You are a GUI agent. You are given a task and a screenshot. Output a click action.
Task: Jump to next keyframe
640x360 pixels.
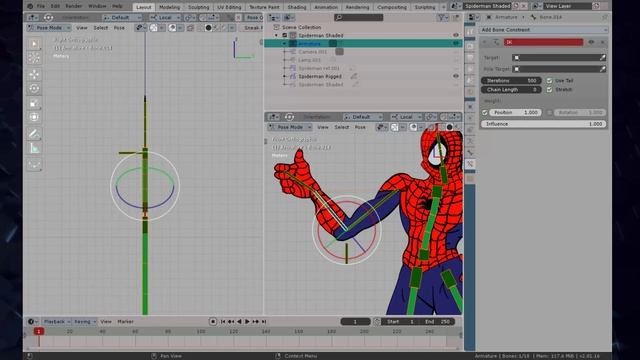(256, 322)
